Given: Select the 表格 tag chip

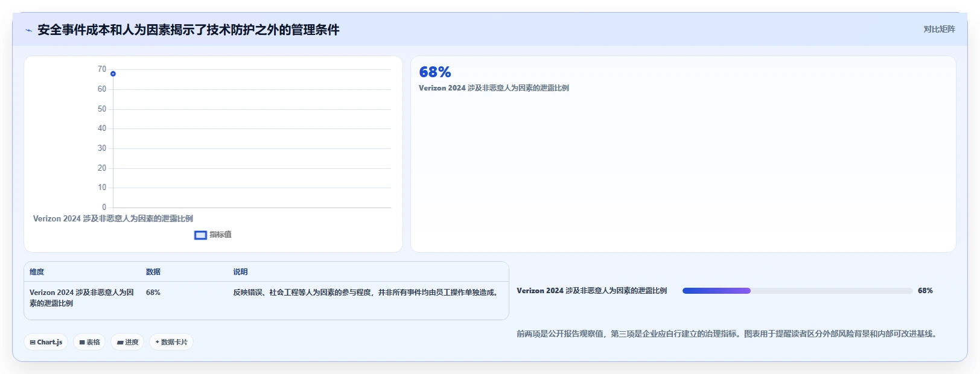Looking at the screenshot, I should tap(89, 342).
